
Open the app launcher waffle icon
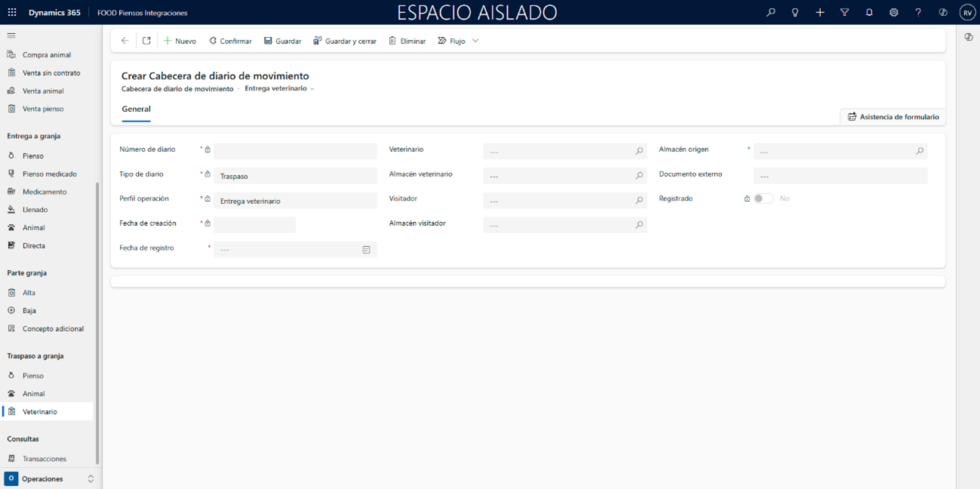pos(12,12)
